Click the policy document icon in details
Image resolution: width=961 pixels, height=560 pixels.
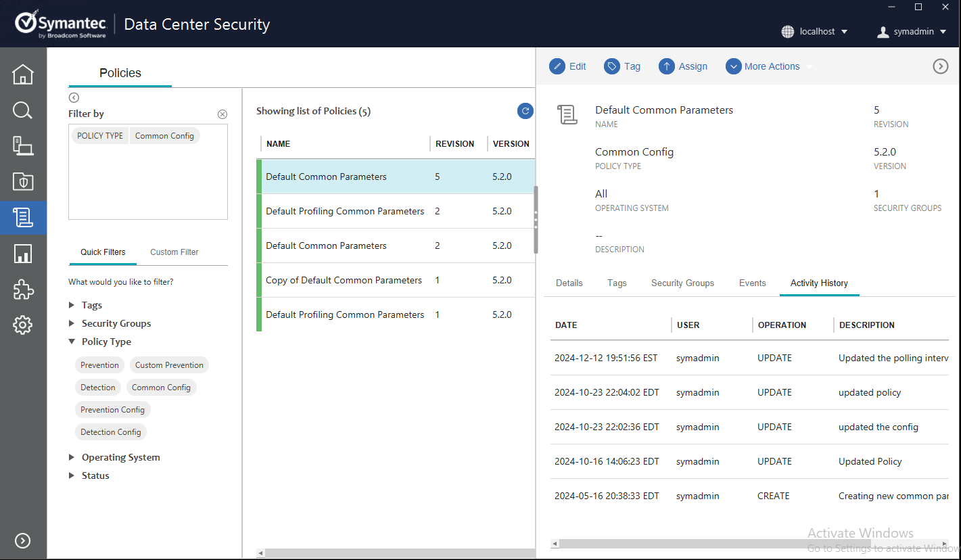(567, 115)
